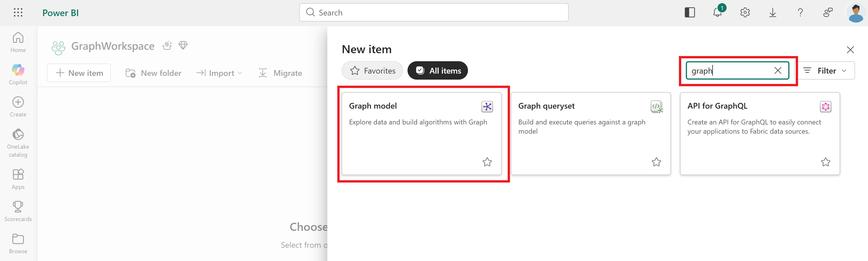Click the download arrow icon in header
The image size is (868, 261).
(x=773, y=13)
